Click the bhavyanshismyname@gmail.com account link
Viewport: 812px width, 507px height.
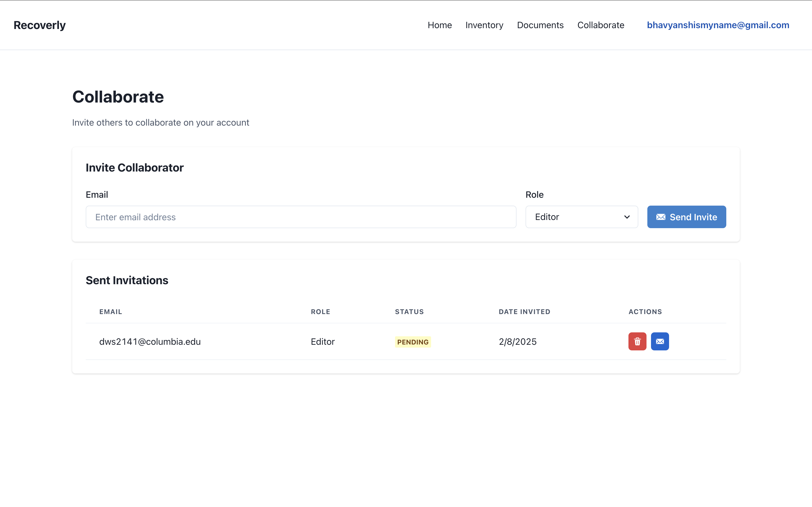coord(718,25)
